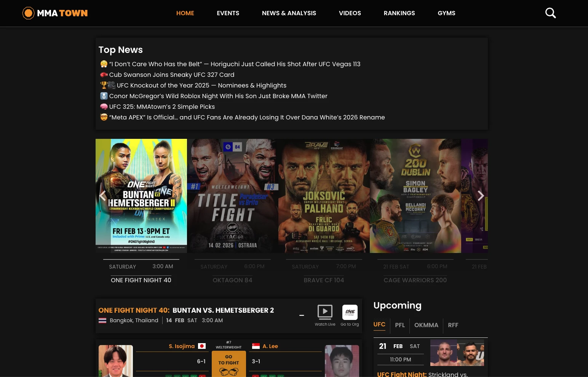
Task: Click the 'Top News' heading
Action: 121,50
